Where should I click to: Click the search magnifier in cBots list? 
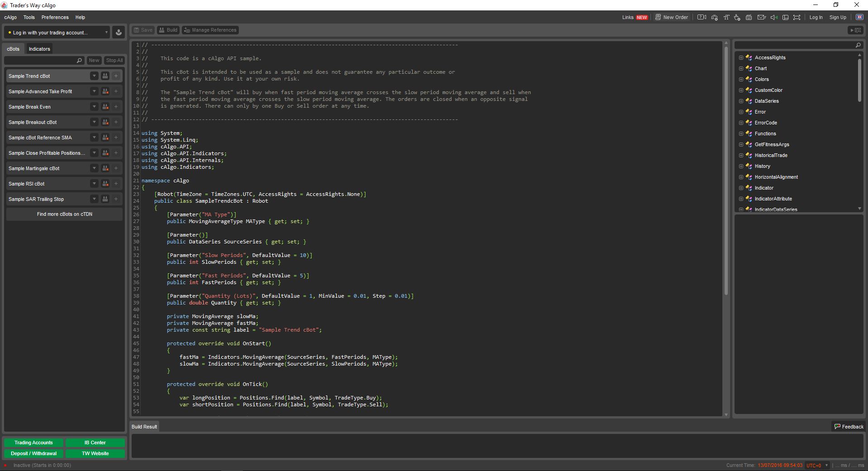[x=80, y=60]
